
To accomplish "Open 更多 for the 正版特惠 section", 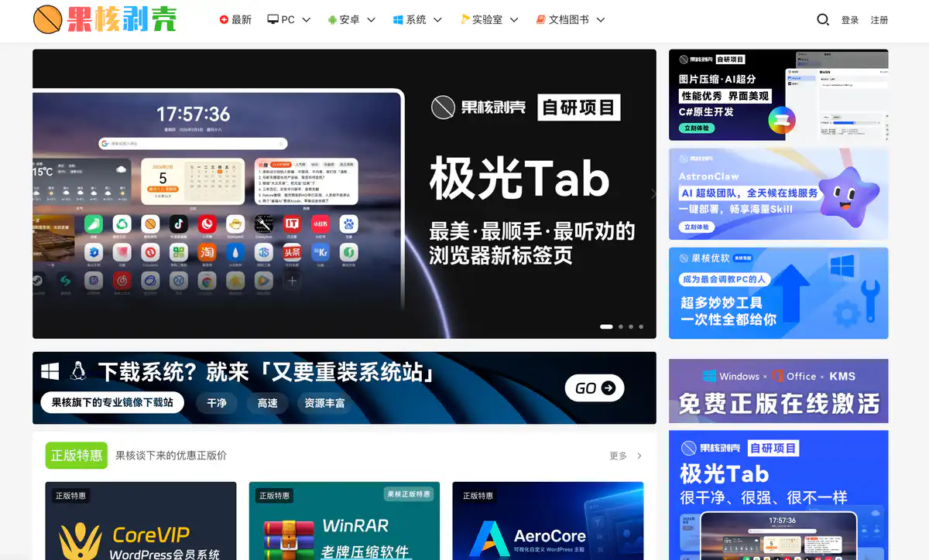I will point(626,456).
